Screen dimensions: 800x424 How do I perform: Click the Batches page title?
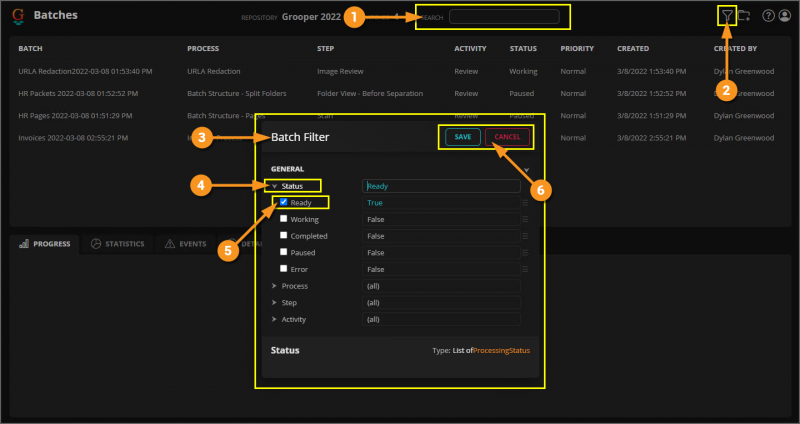point(56,15)
